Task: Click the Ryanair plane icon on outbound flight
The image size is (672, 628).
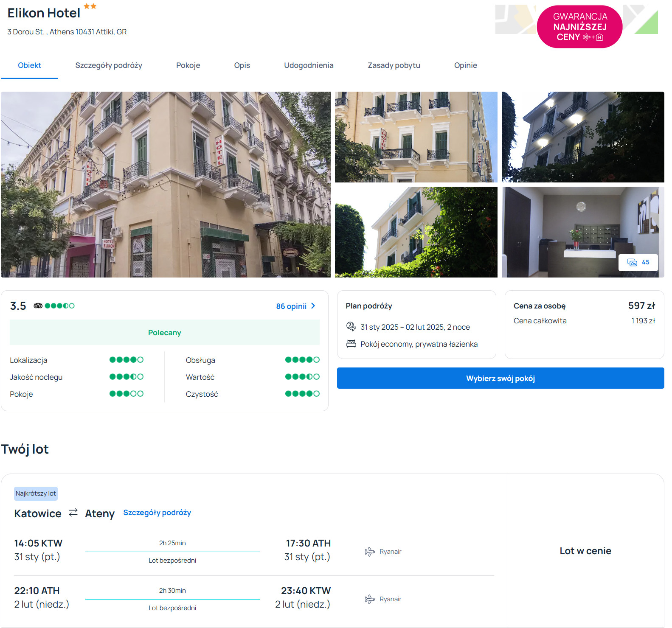Action: 370,552
